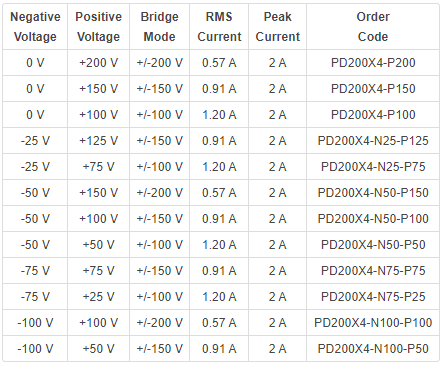Click the +125 V positive voltage cell
The height and width of the screenshot is (371, 447).
pos(98,141)
